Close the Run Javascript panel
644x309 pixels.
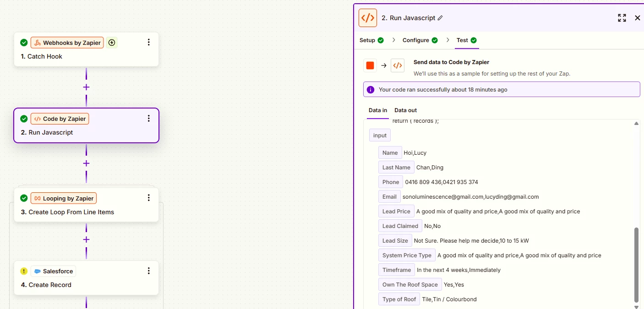point(637,18)
